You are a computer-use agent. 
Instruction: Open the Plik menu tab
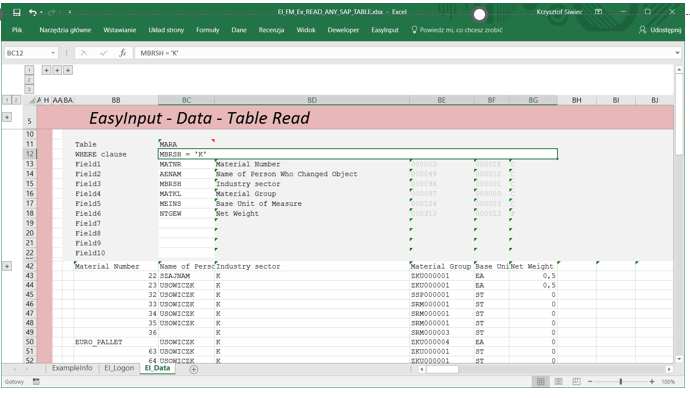click(x=17, y=30)
